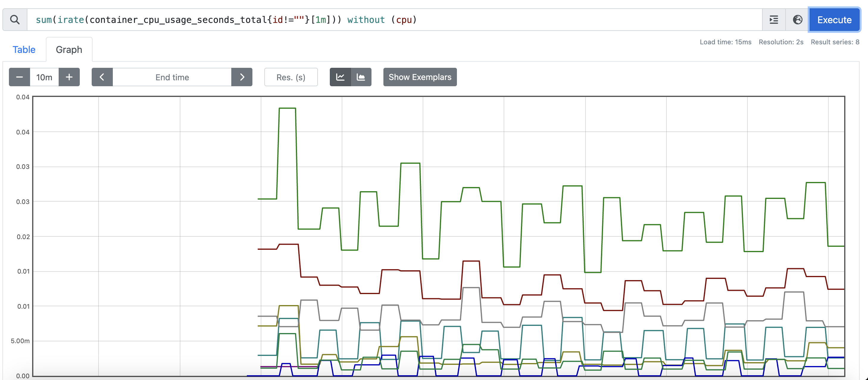Image resolution: width=868 pixels, height=380 pixels.
Task: Decrease the range with minus button
Action: click(20, 77)
